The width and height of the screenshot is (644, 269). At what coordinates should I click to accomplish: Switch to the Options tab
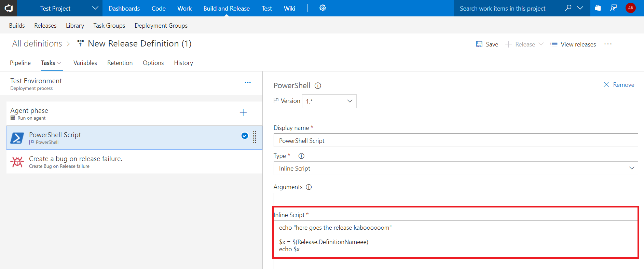click(153, 63)
